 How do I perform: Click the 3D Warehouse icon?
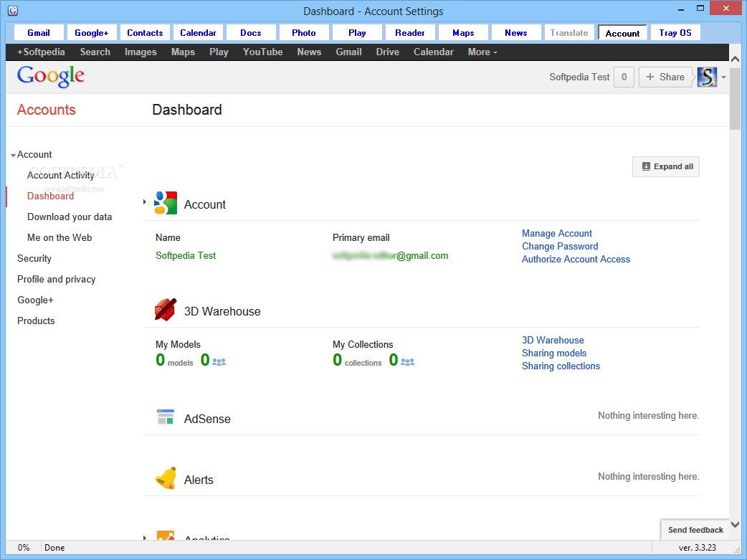166,310
